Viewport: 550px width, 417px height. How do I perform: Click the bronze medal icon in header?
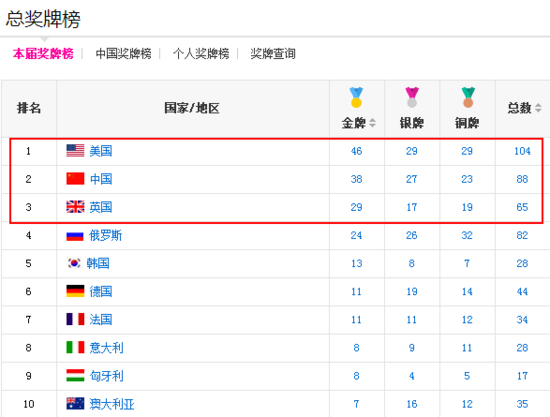pos(468,97)
